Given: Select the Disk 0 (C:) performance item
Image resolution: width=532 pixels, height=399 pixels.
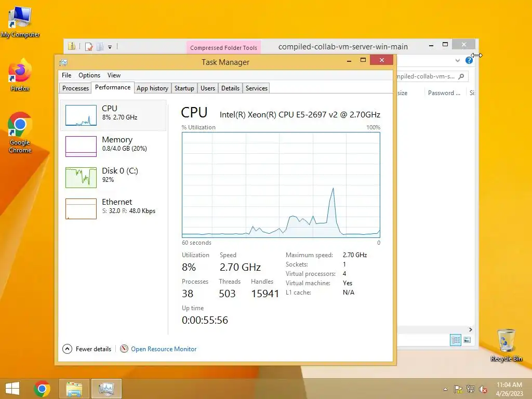Looking at the screenshot, I should (x=113, y=178).
